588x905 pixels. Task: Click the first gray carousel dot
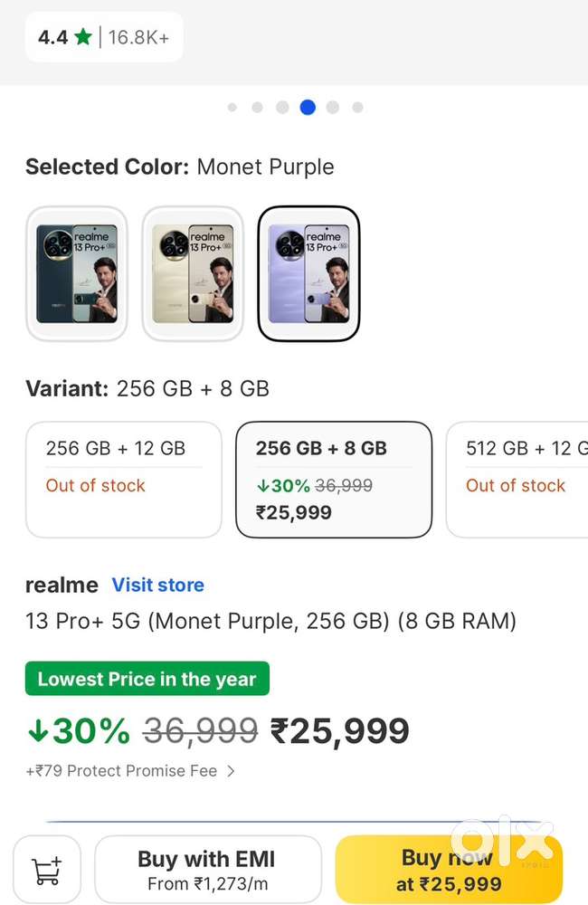tap(232, 107)
